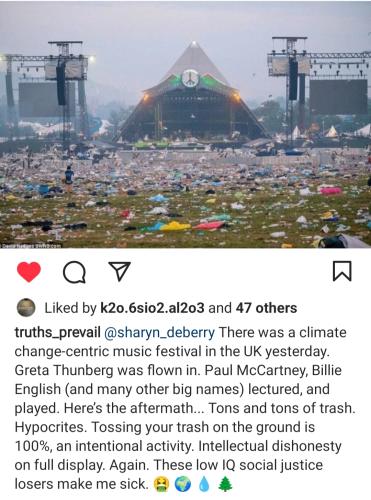Viewport: 371px width, 500px height.
Task: Click the peace sign on the pyramid stage
Action: tap(190, 79)
